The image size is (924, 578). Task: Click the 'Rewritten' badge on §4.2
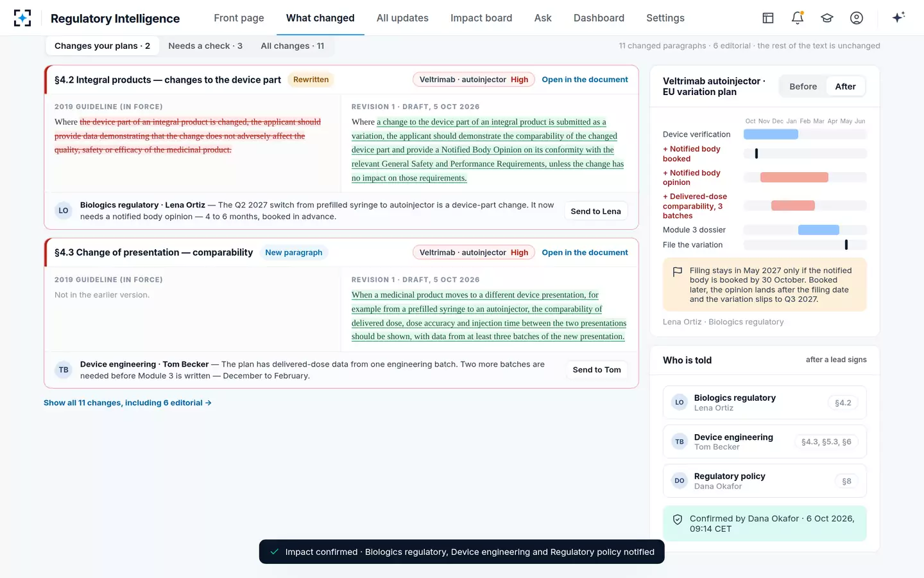click(x=311, y=80)
